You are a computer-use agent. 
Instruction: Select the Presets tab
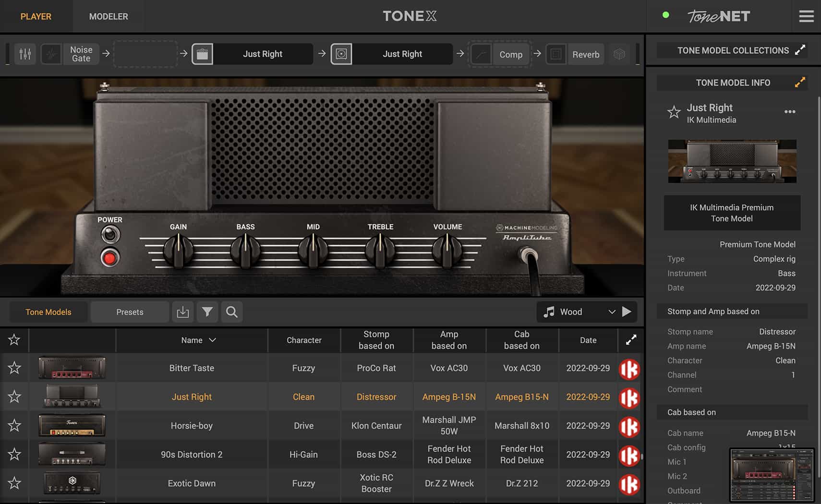[x=130, y=312]
